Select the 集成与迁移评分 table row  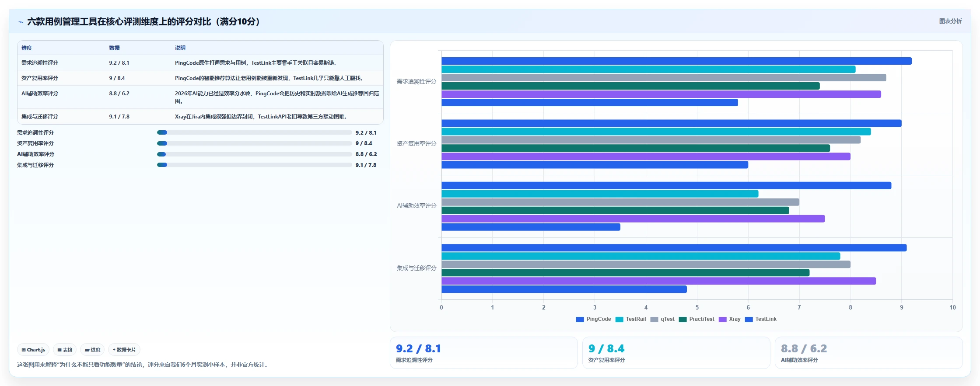coord(200,117)
